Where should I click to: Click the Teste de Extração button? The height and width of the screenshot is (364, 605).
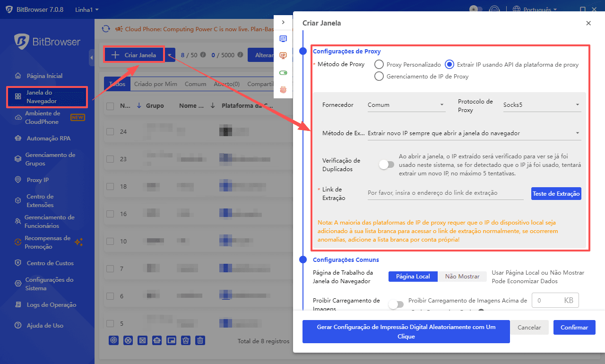556,194
